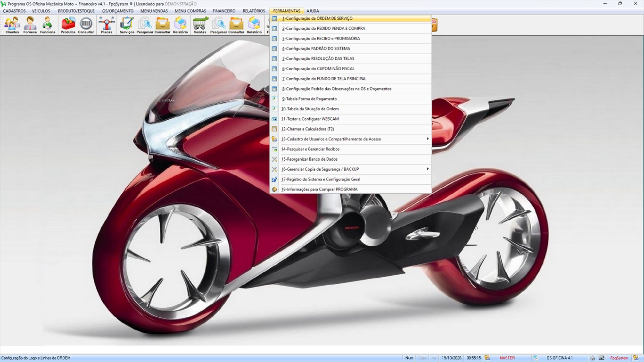Screen dimensions: 644x362
Task: Open the Funciona employees icon
Action: click(48, 25)
